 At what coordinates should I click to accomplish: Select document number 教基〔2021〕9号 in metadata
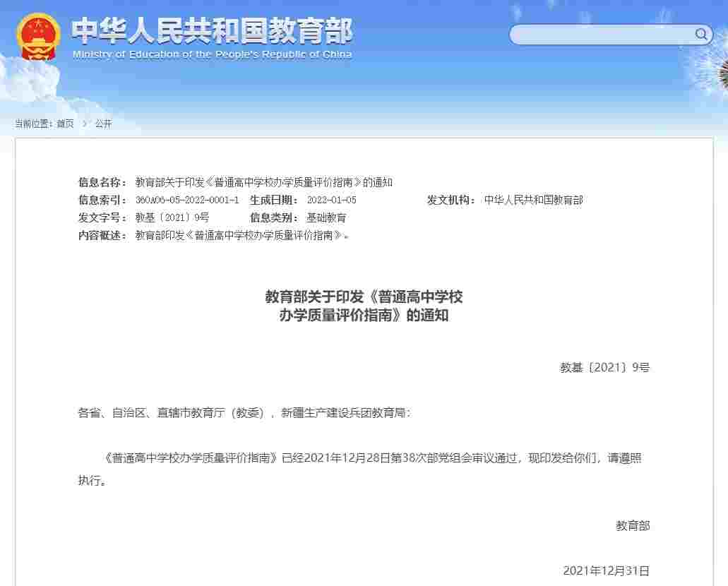172,217
